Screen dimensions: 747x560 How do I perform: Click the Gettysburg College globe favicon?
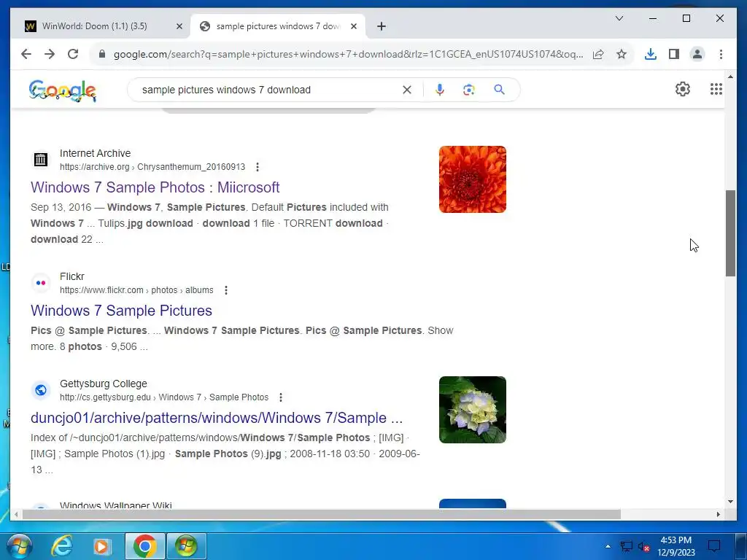pyautogui.click(x=41, y=390)
